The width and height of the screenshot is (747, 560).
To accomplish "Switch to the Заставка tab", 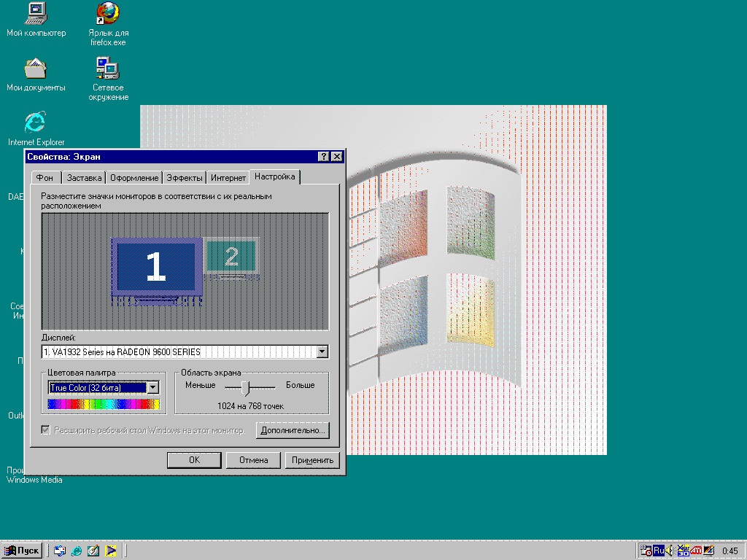I will click(x=84, y=178).
